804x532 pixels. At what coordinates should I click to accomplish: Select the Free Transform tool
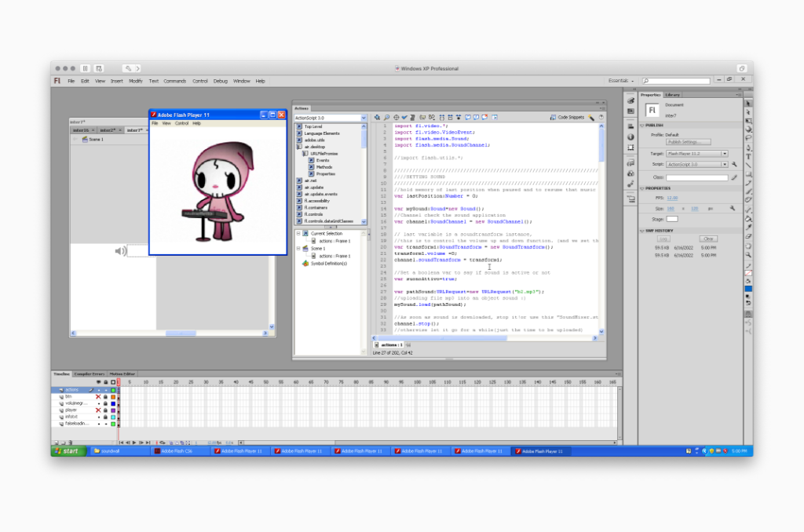(x=748, y=121)
